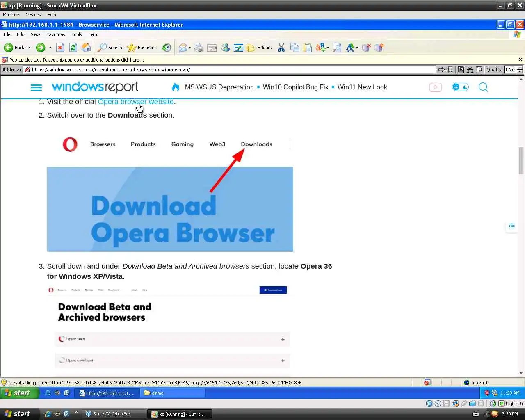Open the Edit menu in Internet Explorer
This screenshot has width=525, height=420.
21,34
